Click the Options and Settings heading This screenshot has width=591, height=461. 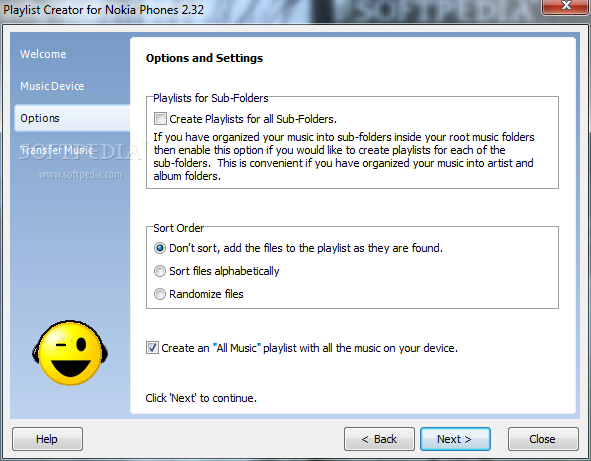click(x=204, y=58)
